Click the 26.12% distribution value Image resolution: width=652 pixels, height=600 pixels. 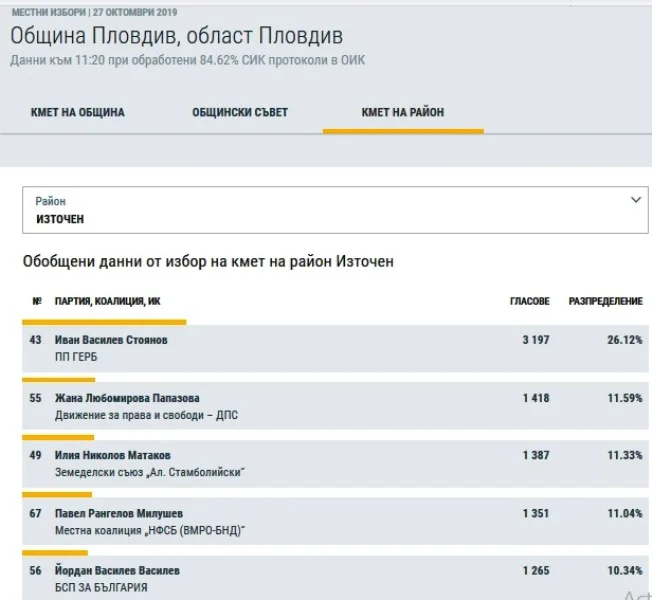625,340
